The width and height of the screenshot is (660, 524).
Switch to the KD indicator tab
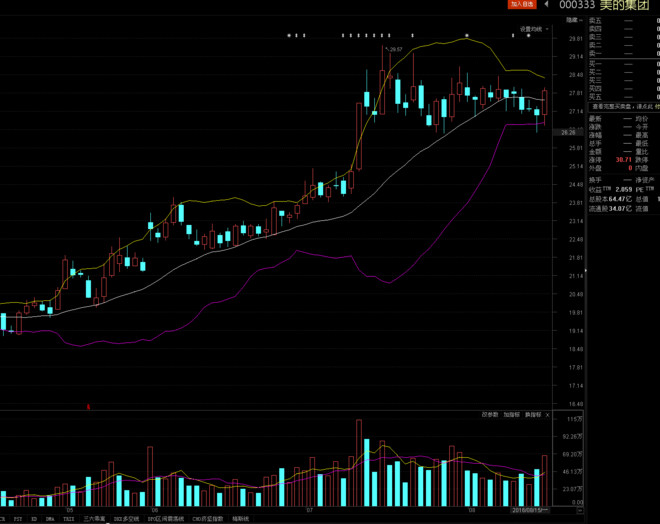34,519
